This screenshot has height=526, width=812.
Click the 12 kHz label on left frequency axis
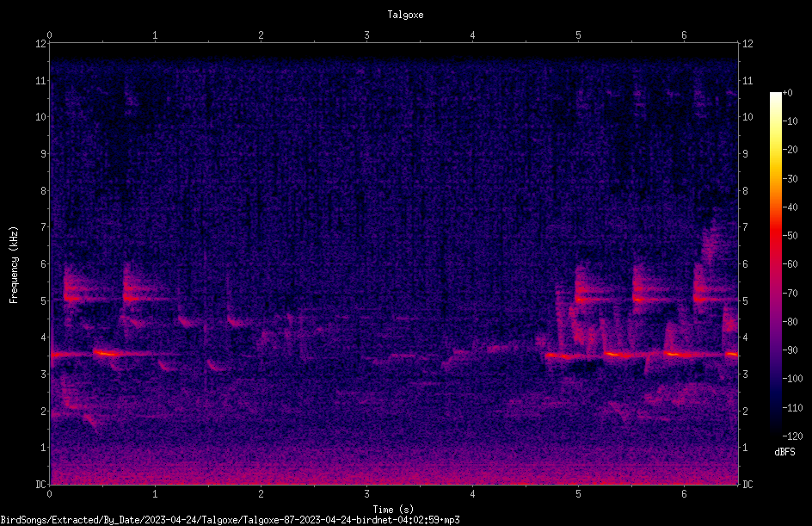[x=41, y=44]
